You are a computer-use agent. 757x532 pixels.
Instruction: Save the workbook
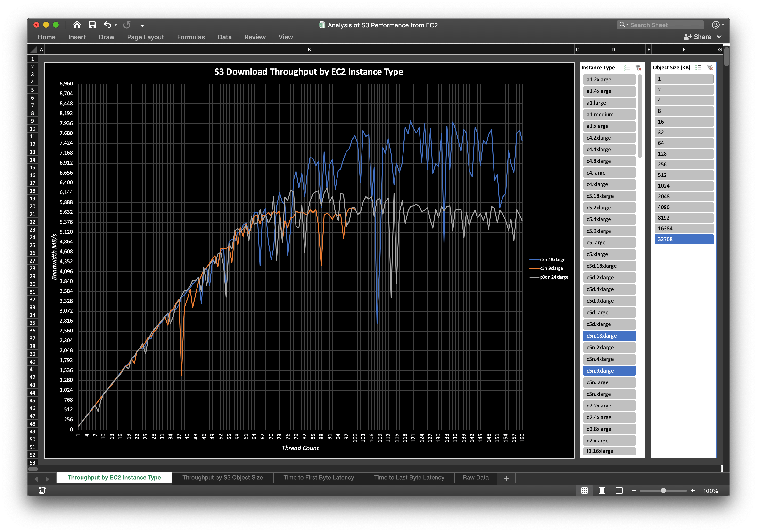(x=92, y=25)
